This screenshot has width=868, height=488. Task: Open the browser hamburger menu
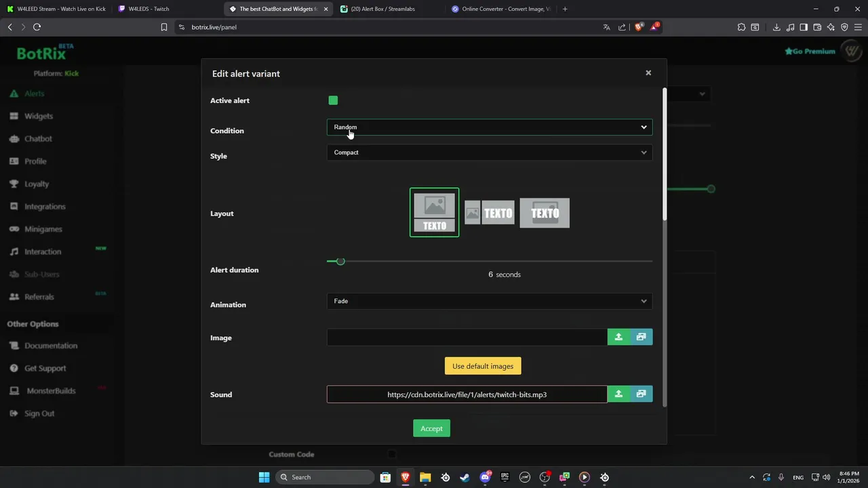click(x=858, y=27)
